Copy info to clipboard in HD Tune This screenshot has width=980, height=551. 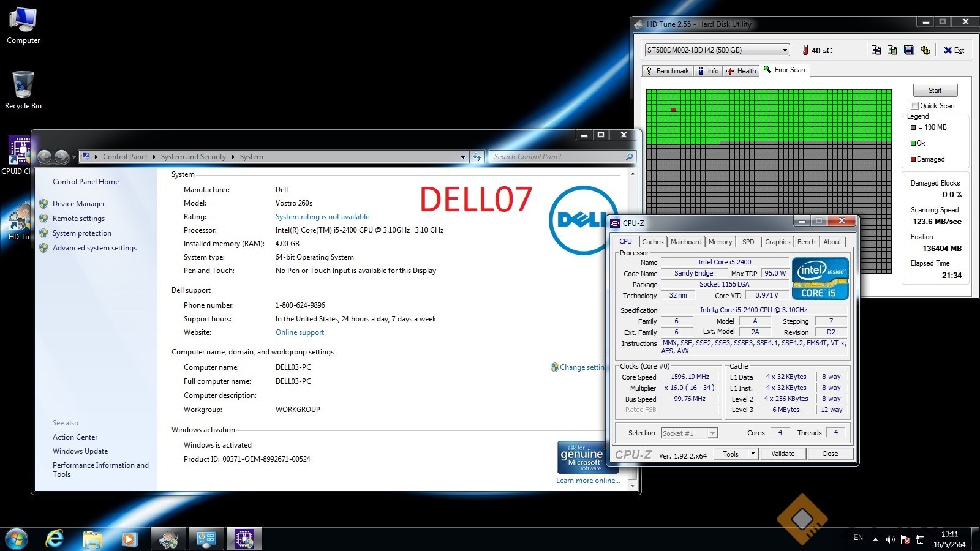point(876,50)
